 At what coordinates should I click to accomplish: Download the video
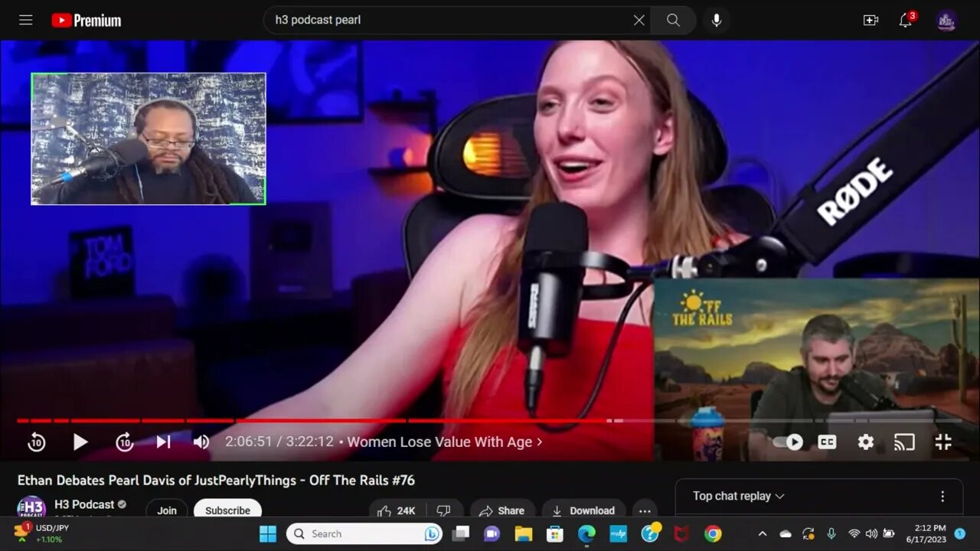tap(584, 510)
